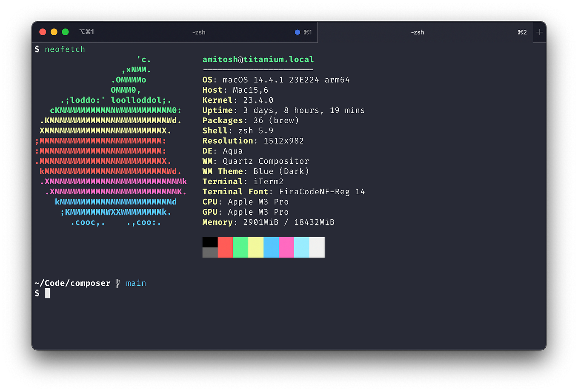Click the neofetch command text
The image size is (578, 392).
coord(65,49)
